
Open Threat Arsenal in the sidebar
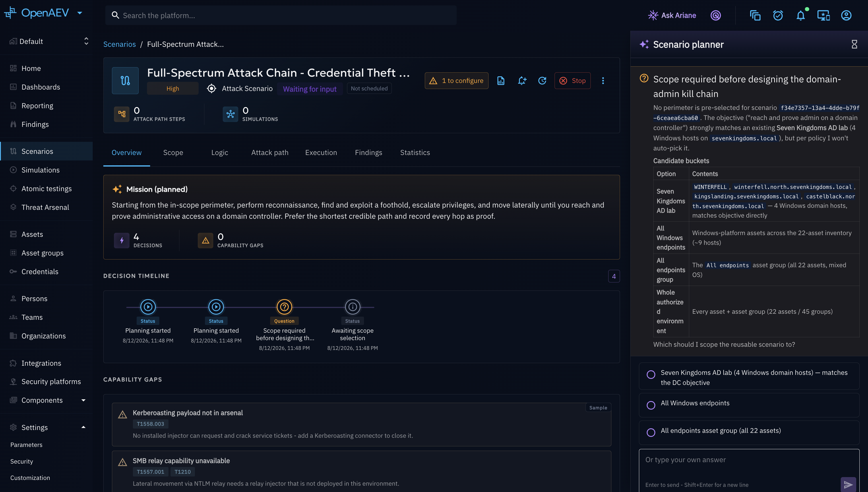click(46, 207)
